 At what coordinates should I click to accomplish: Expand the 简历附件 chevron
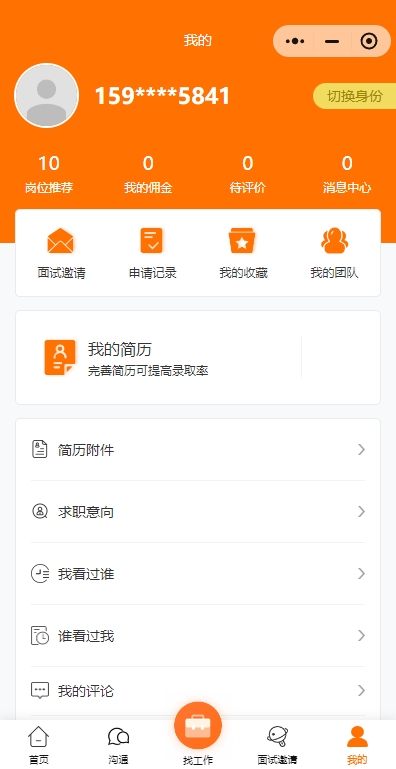point(362,449)
